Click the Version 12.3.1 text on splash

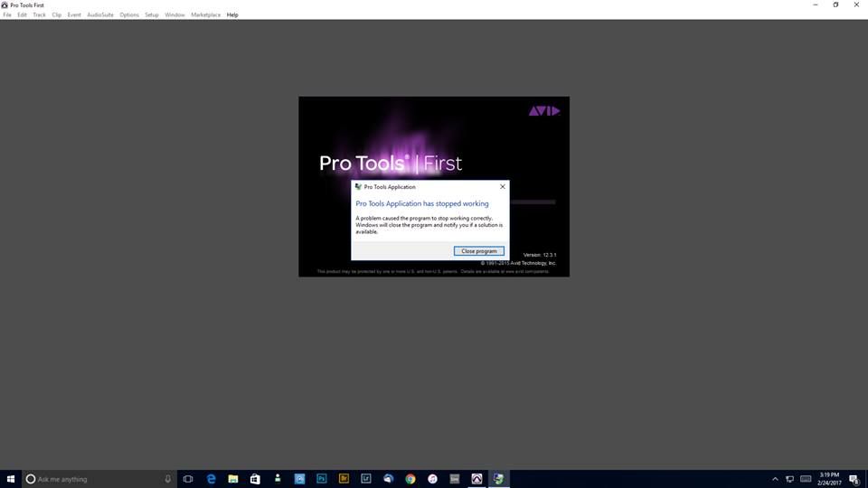[540, 255]
